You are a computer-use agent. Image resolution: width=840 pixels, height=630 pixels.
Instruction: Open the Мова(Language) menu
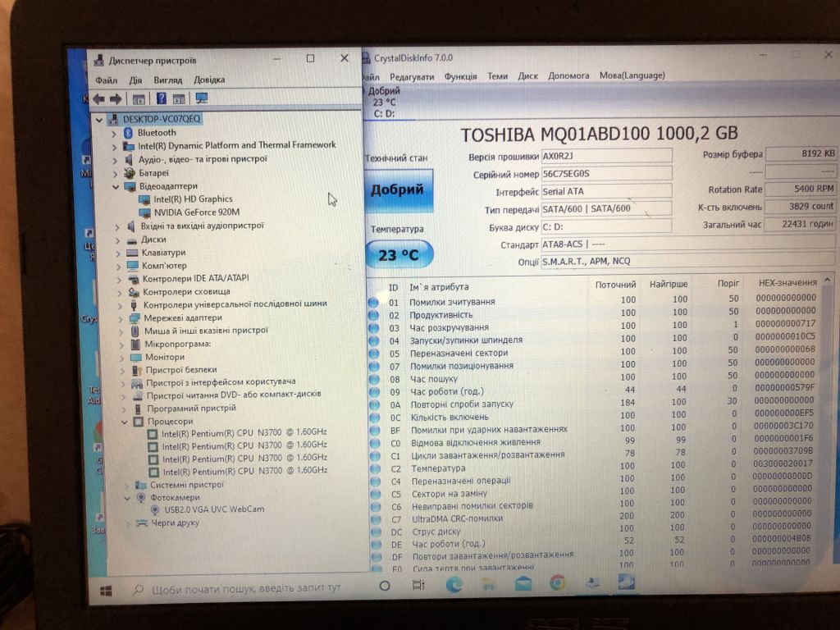[x=632, y=75]
